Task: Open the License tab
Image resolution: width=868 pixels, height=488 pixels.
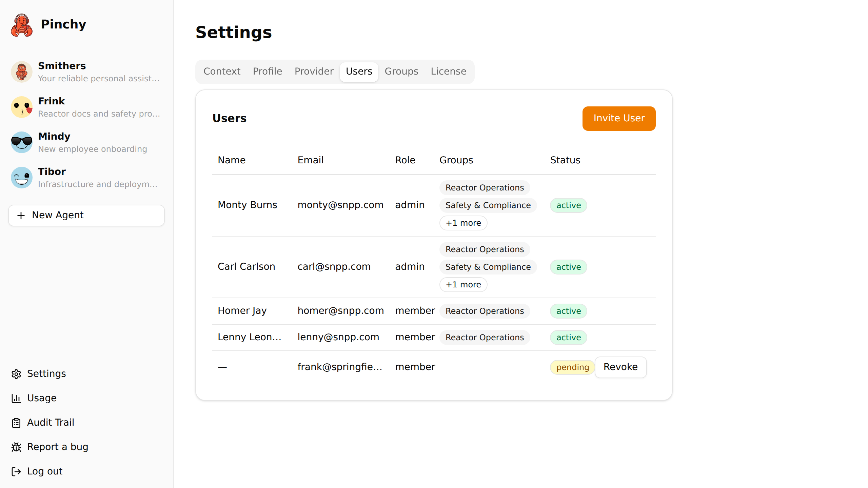Action: (448, 72)
